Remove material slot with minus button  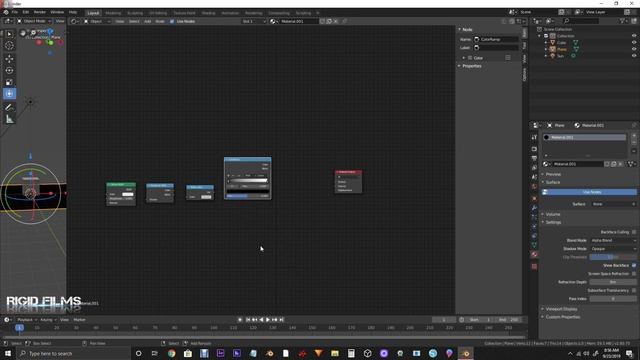pyautogui.click(x=634, y=142)
